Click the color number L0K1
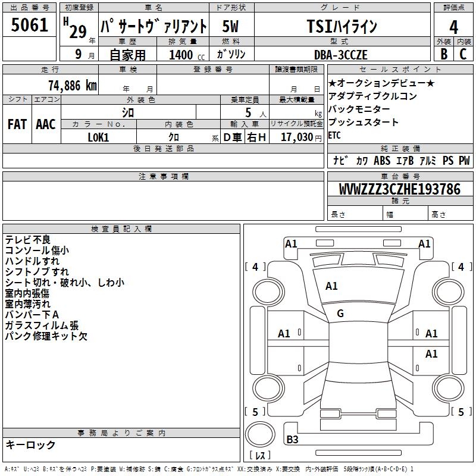 [x=98, y=137]
